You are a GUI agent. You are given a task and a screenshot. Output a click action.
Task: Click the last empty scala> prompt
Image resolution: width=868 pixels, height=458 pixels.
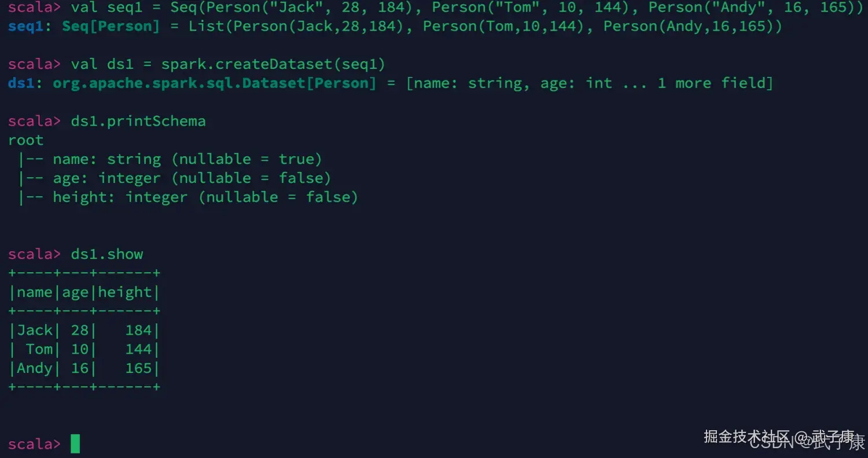pyautogui.click(x=34, y=444)
